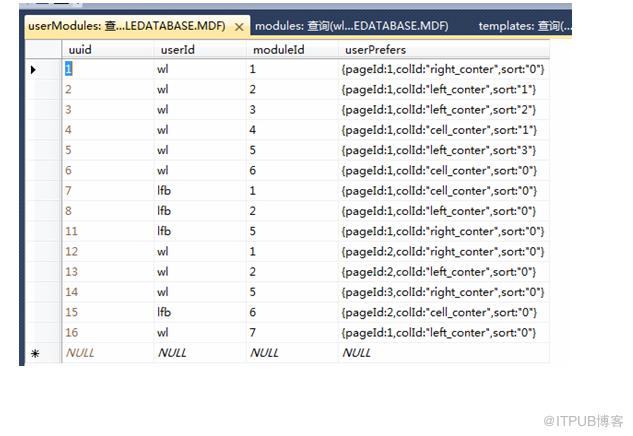Click the moduleId column header

coord(292,50)
